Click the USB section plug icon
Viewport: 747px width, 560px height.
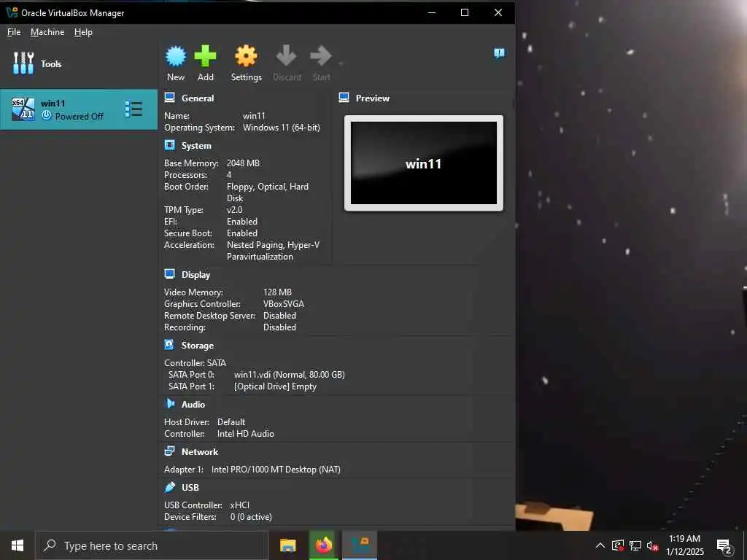click(169, 486)
